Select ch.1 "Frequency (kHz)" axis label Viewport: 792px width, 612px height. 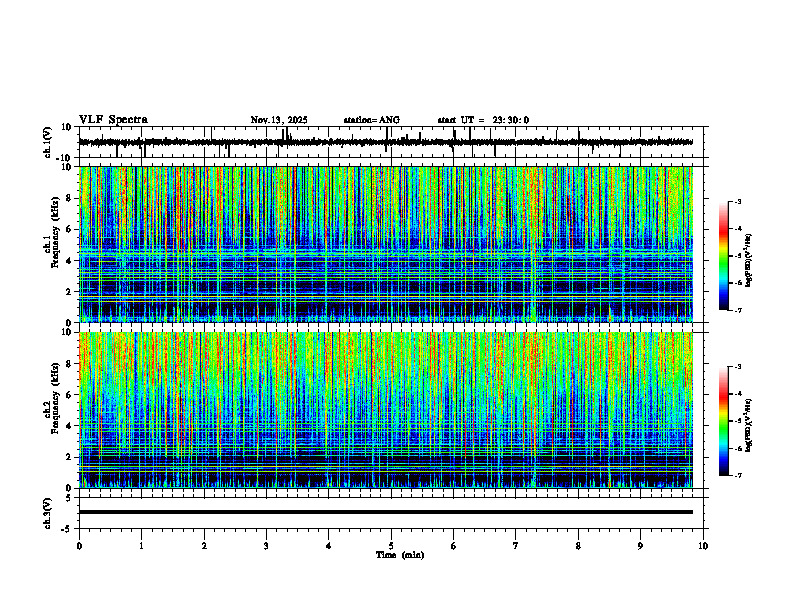(x=55, y=231)
